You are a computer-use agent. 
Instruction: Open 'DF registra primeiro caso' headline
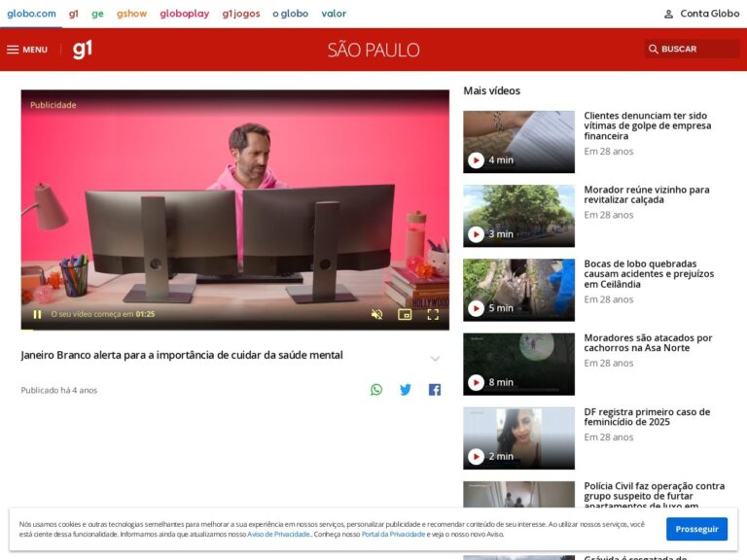(647, 417)
